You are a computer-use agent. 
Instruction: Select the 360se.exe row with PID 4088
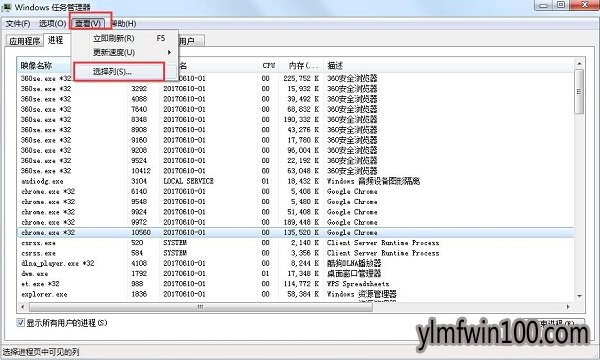(295, 99)
